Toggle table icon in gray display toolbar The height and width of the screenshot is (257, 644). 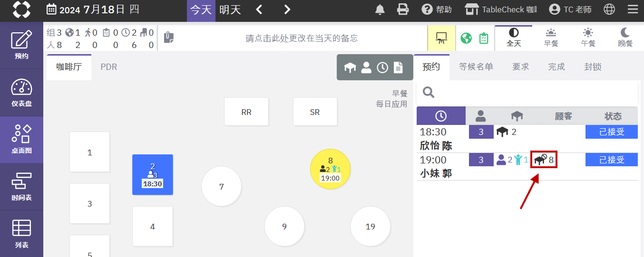tap(351, 67)
